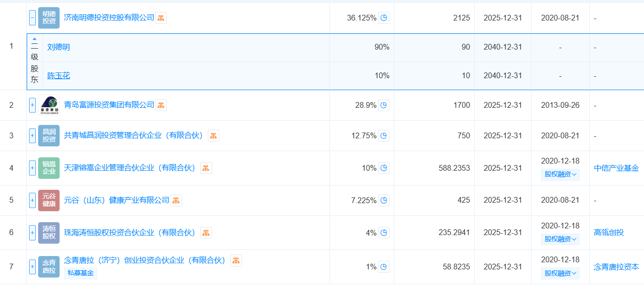Viewport: 644px width, 288px height.
Task: Click pie chart icon beside 4%
Action: click(384, 233)
